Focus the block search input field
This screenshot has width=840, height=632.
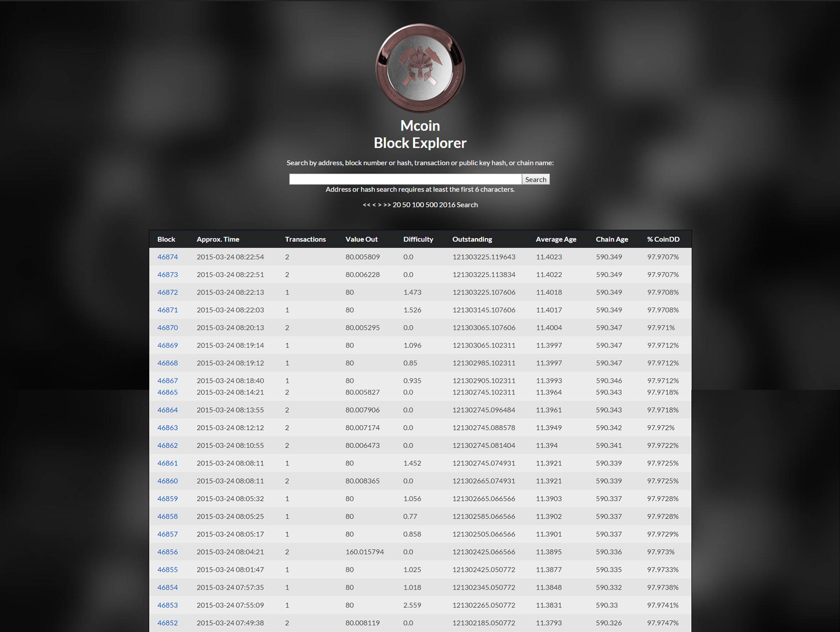click(x=405, y=179)
